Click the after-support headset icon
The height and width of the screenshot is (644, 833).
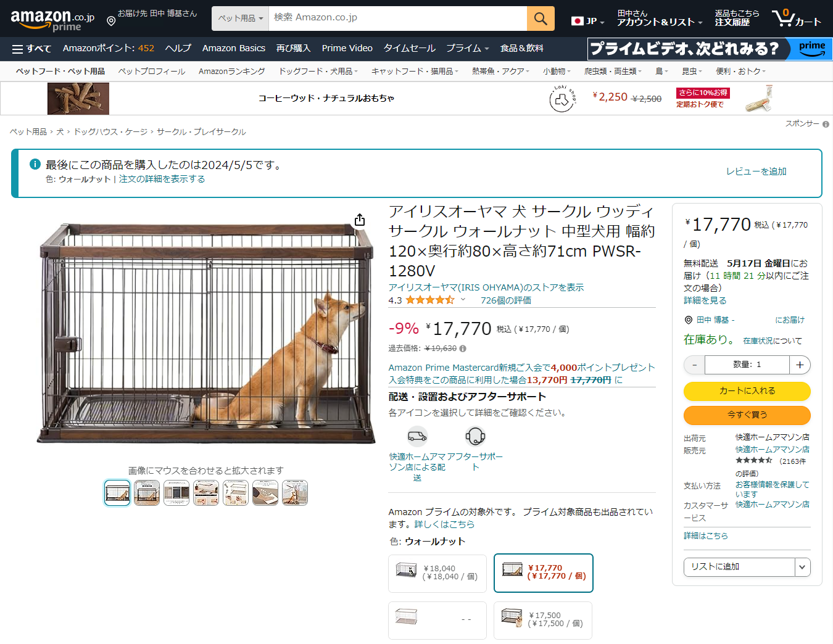click(x=475, y=437)
